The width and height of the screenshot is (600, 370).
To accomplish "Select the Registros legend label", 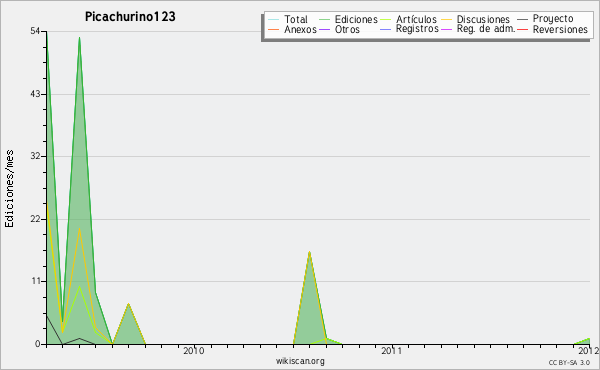I will click(417, 29).
